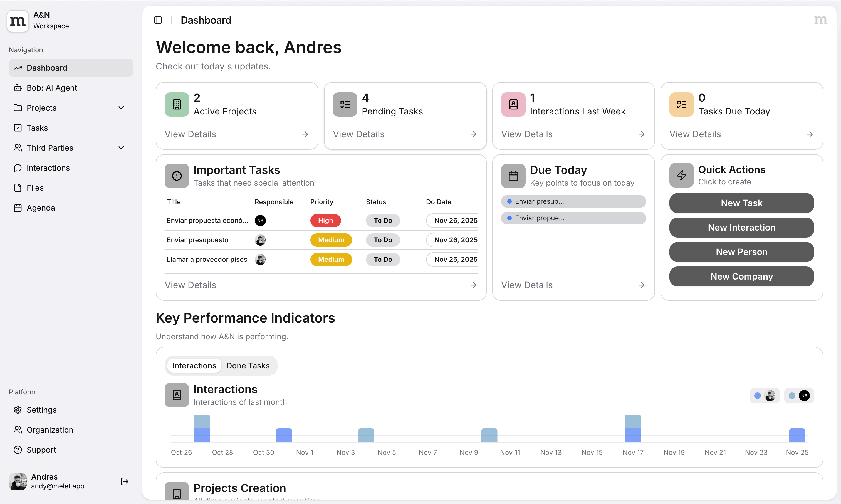
Task: Expand the Third Parties section
Action: click(x=121, y=148)
